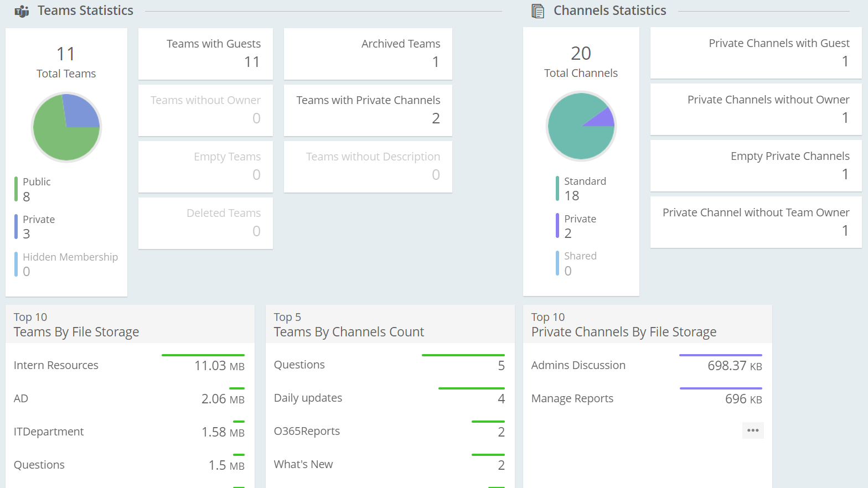
Task: Select Manage Reports private channel entry
Action: 572,398
